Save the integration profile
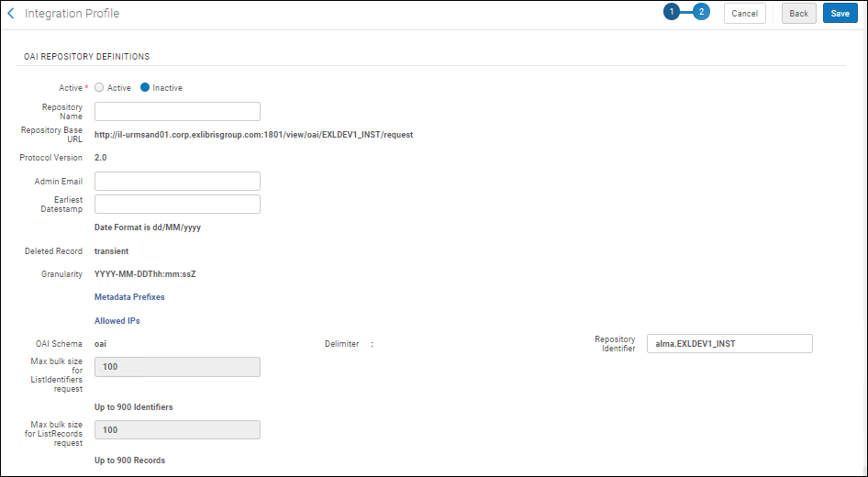 click(x=840, y=14)
